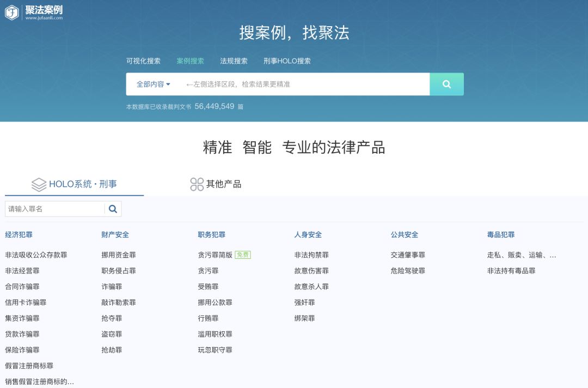The width and height of the screenshot is (588, 388).
Task: Open 绑架罪 link
Action: click(x=304, y=318)
